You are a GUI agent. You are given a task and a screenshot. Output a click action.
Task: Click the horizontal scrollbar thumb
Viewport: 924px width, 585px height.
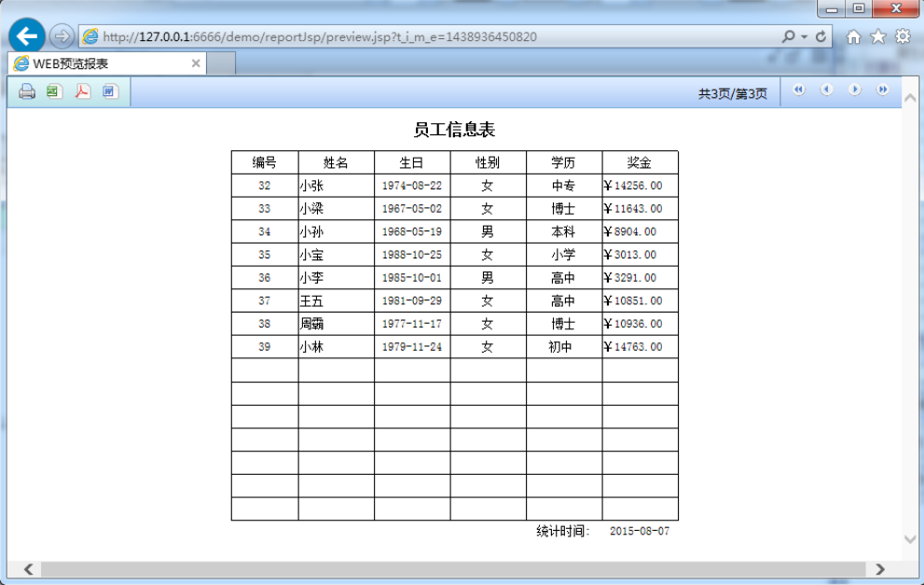[452, 569]
